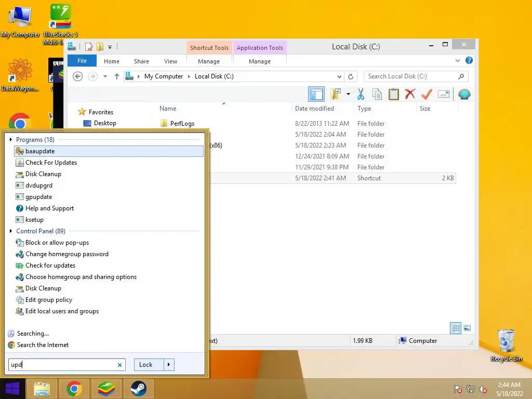Click the Back navigation arrow
This screenshot has height=399, width=532.
pyautogui.click(x=78, y=76)
